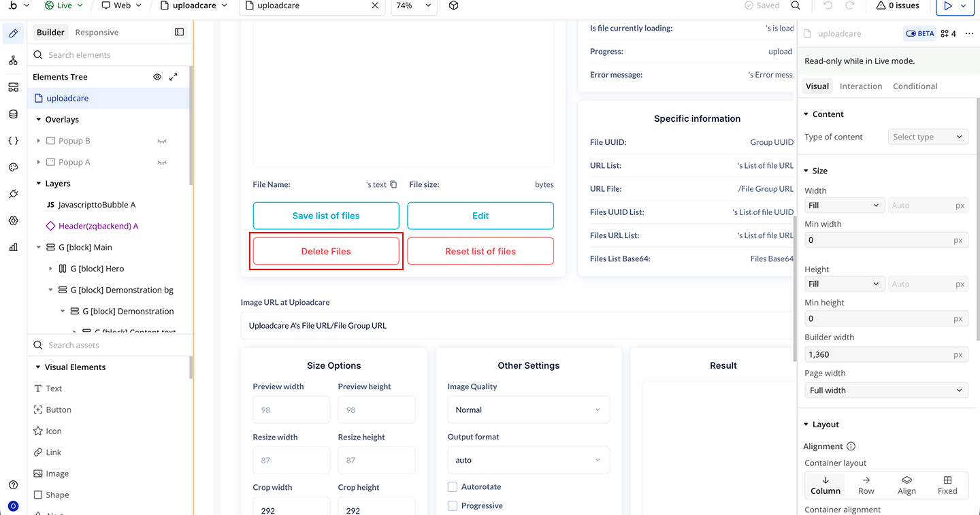This screenshot has height=515, width=980.
Task: Open the Live environment dropdown
Action: tap(64, 5)
